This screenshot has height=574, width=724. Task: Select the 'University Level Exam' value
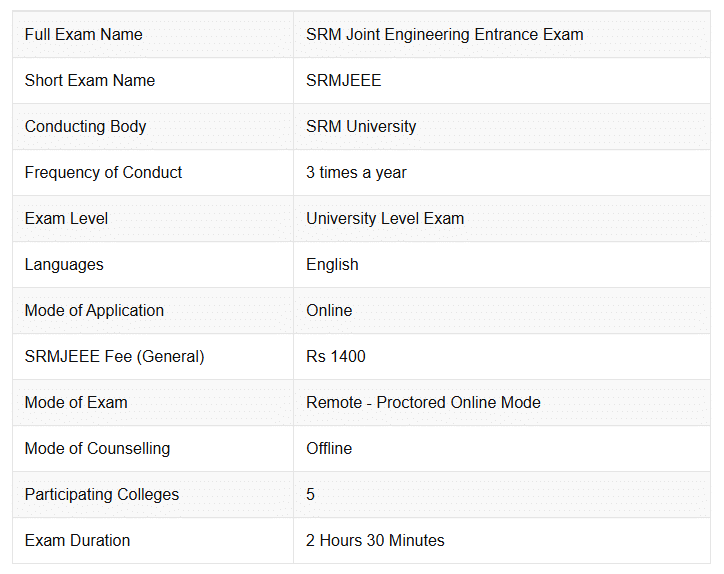[385, 218]
